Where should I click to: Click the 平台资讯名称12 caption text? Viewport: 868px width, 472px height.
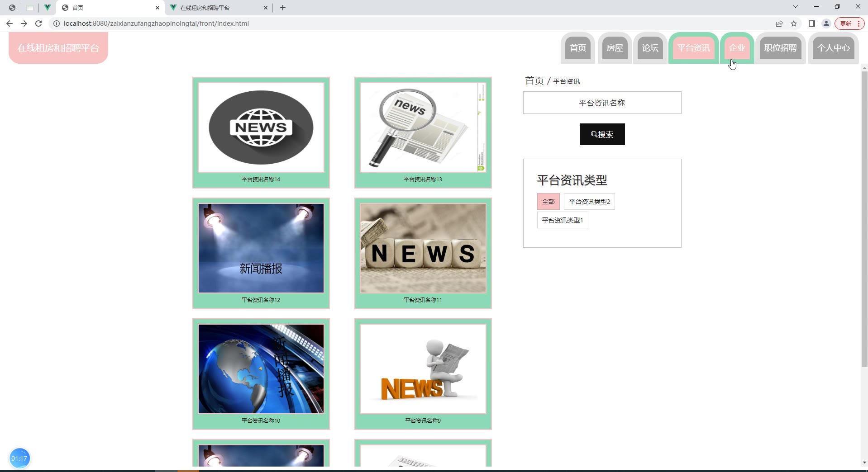click(x=261, y=300)
